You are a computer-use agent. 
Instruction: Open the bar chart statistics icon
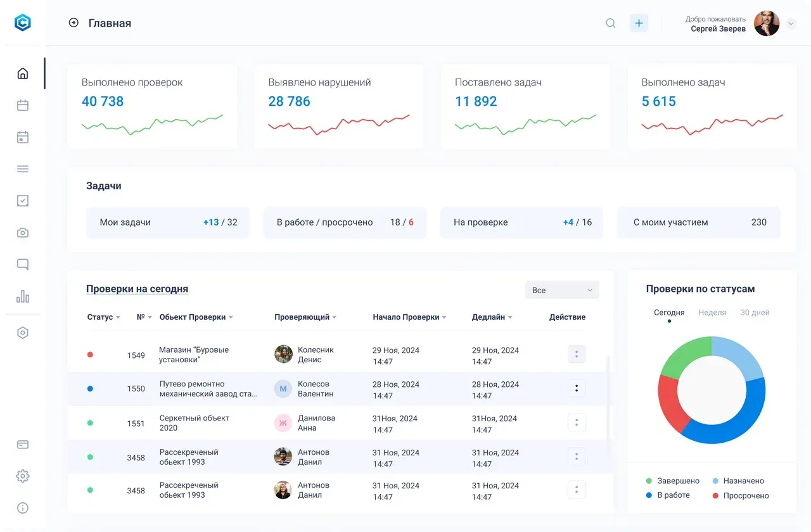point(23,296)
